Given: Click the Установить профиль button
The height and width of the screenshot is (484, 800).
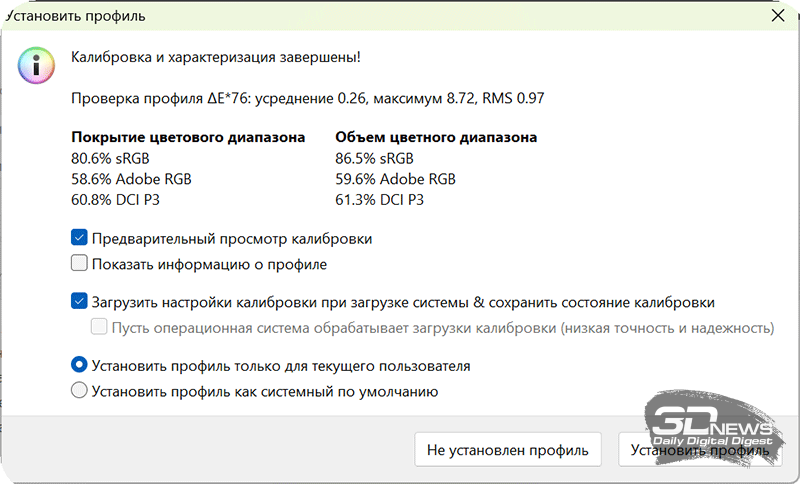Looking at the screenshot, I should coord(699,450).
